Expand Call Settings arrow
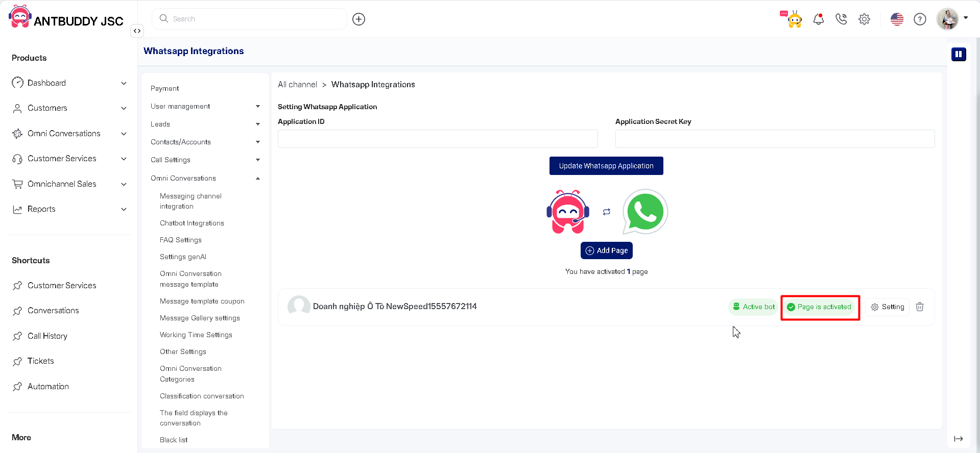Viewport: 980px width, 453px height. 258,160
